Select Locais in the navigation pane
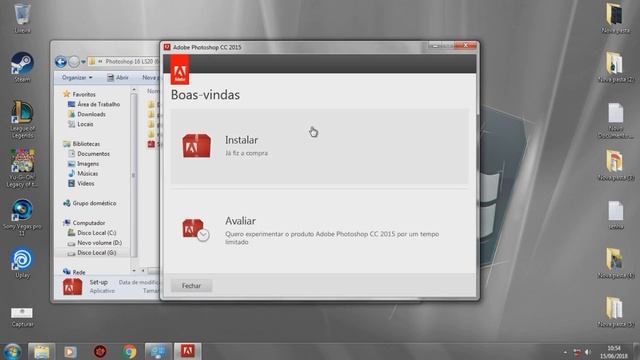This screenshot has height=360, width=640. tap(81, 124)
